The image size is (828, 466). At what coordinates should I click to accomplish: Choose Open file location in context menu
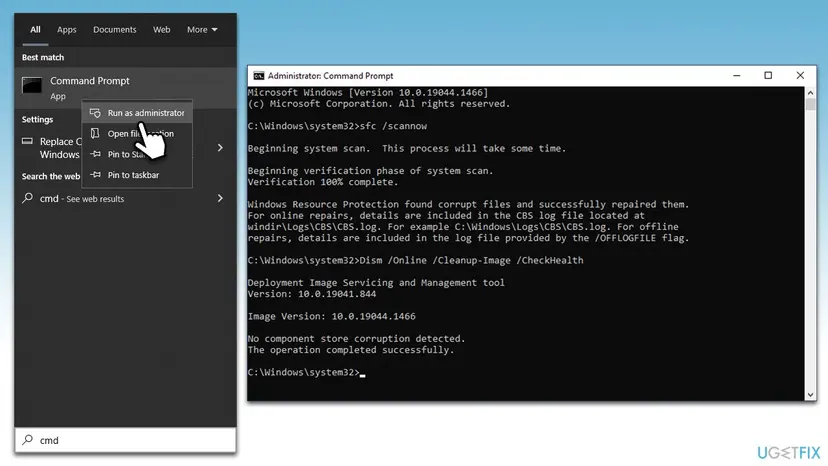click(x=137, y=134)
